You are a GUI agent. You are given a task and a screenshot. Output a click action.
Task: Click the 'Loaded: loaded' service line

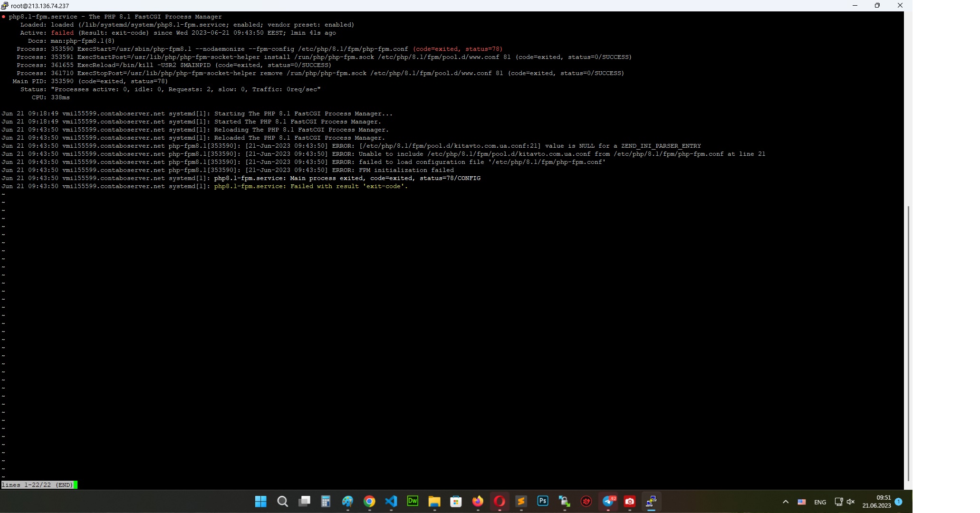(187, 25)
